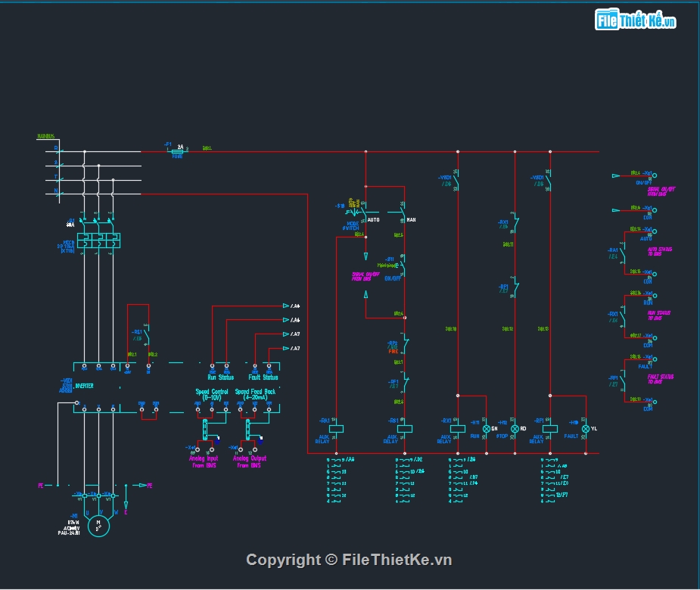The width and height of the screenshot is (700, 590).
Task: Select the Fault Status label
Action: 263,377
